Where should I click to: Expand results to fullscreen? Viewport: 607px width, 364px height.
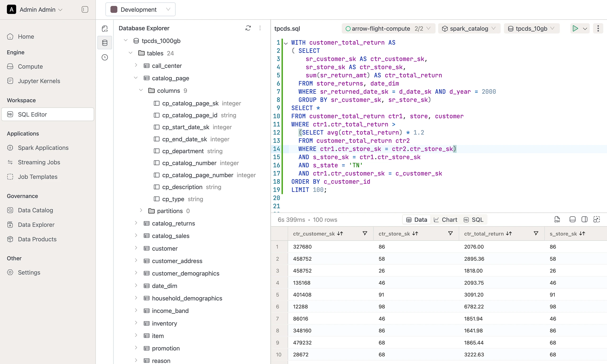point(597,219)
